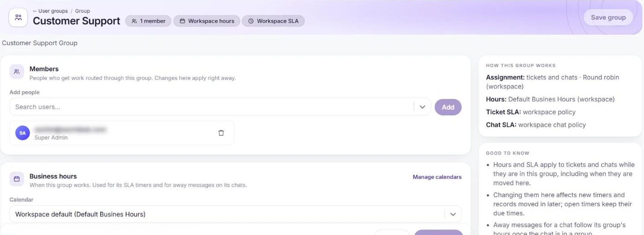Open the Calendar Workspace default dropdown

point(235,214)
